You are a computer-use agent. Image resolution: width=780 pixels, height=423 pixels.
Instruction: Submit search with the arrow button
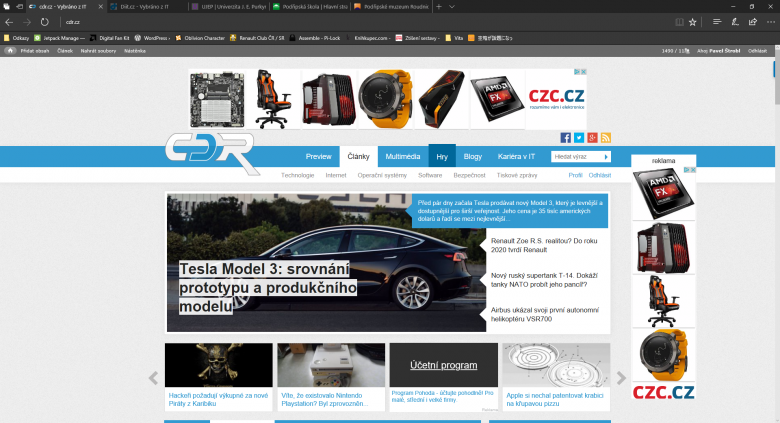[606, 157]
